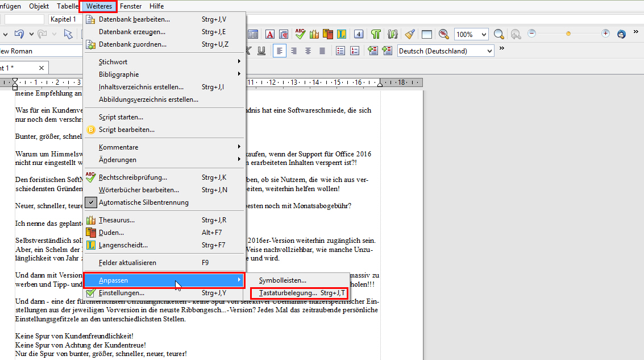Viewport: 644px width, 360px height.
Task: Open the paragraph formatting icon beside red A
Action: 284,34
